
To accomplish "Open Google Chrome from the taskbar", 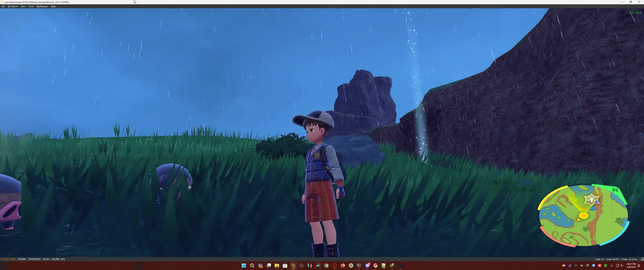I will click(x=326, y=266).
